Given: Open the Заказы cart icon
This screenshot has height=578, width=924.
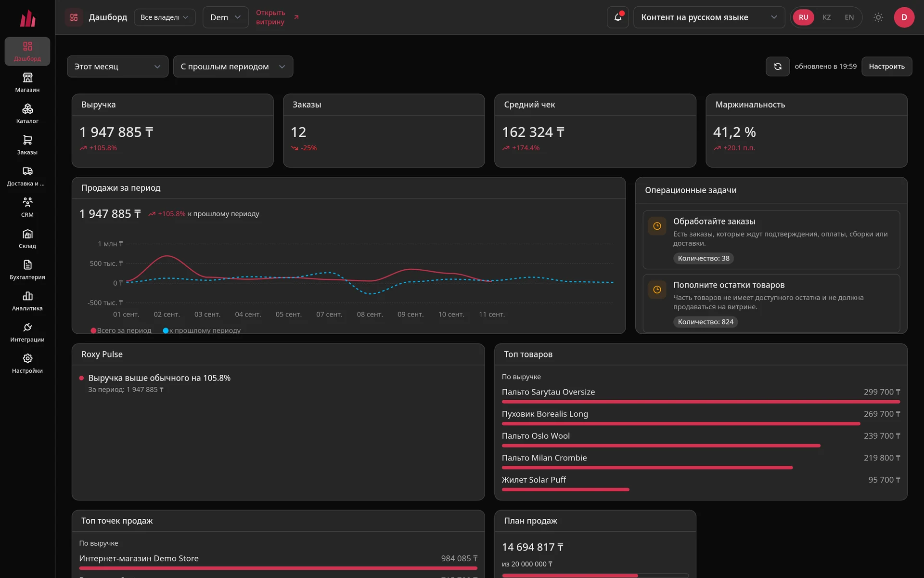Looking at the screenshot, I should pos(27,140).
